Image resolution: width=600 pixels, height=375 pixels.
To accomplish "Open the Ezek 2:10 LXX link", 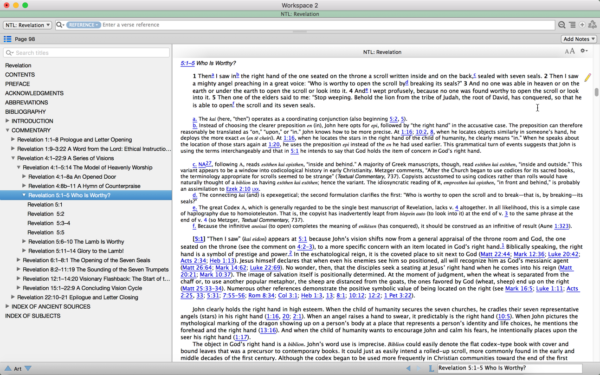I will tap(243, 189).
